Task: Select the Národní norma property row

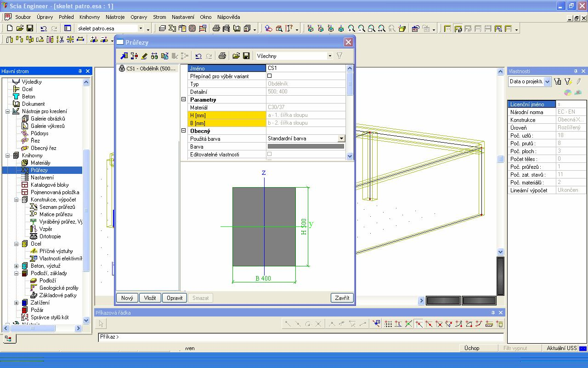Action: tap(547, 112)
